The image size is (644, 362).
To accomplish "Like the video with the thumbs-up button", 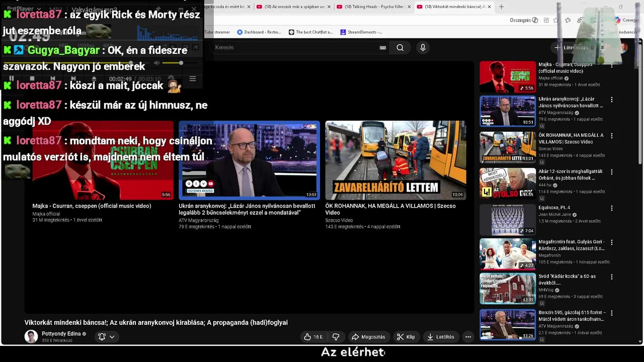I will [x=313, y=337].
